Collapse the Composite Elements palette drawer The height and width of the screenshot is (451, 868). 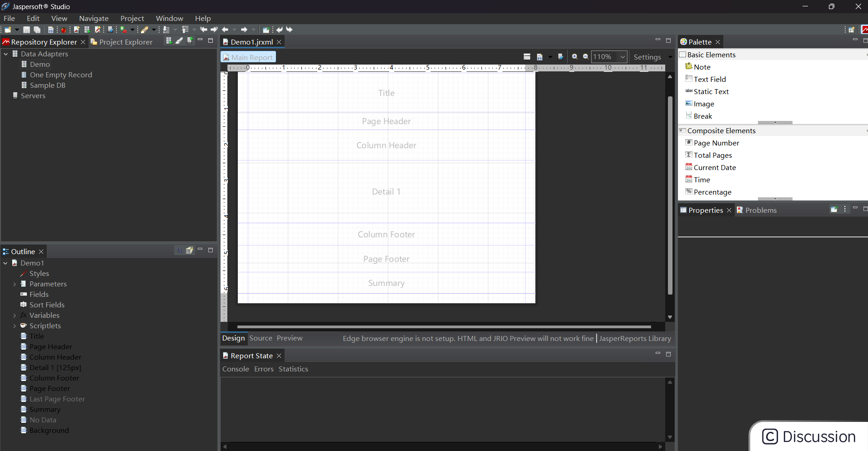point(773,130)
